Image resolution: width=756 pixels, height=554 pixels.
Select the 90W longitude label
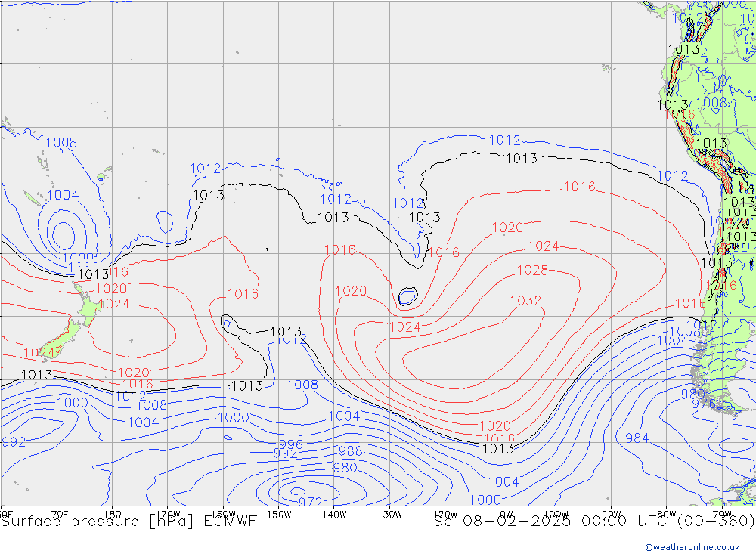610,514
